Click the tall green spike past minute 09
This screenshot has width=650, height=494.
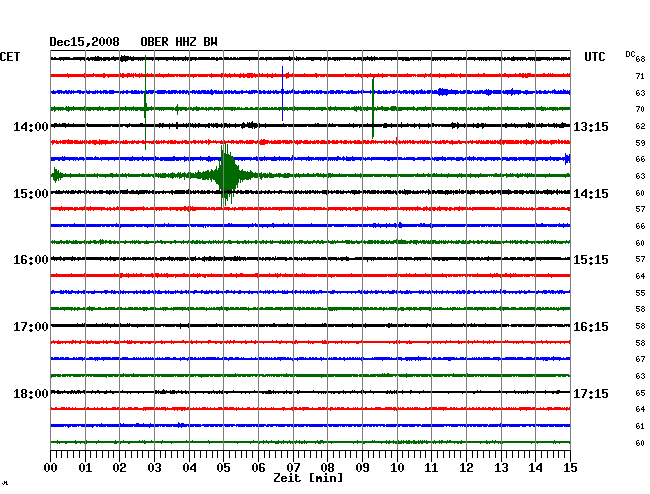(373, 108)
